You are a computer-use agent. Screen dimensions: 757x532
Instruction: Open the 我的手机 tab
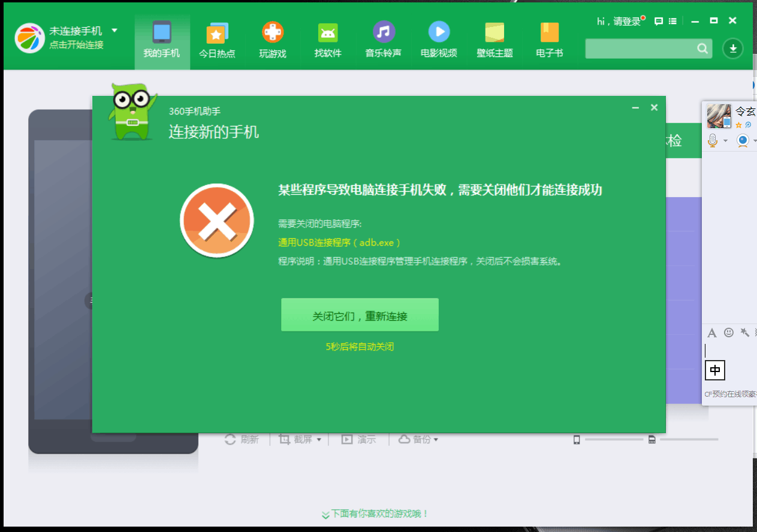(x=162, y=41)
